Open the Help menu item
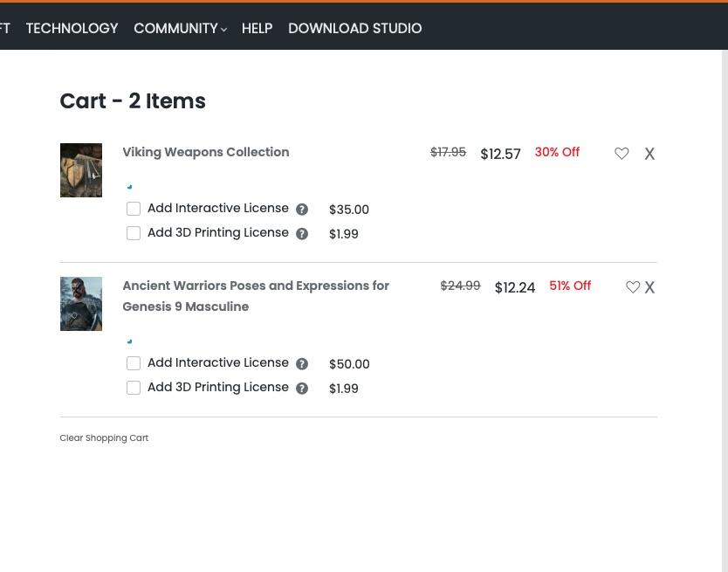 click(257, 29)
